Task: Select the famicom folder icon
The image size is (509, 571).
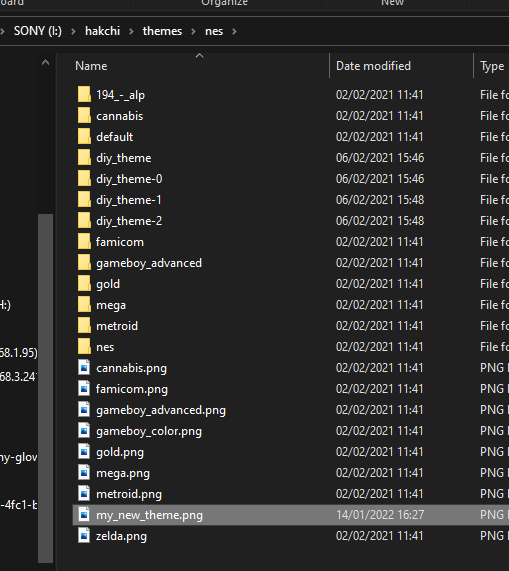Action: (x=84, y=242)
